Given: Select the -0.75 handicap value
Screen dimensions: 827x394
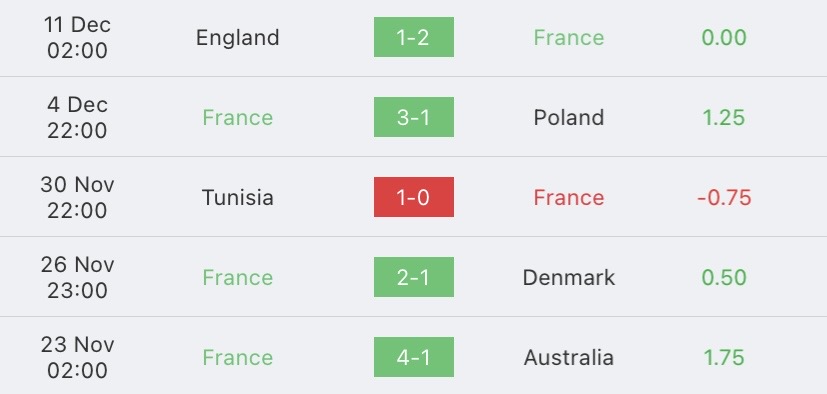Looking at the screenshot, I should pyautogui.click(x=724, y=197).
